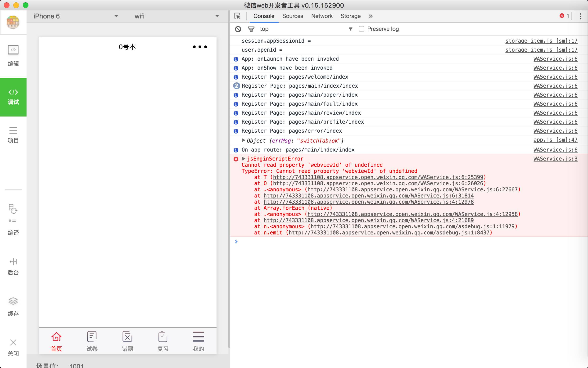588x368 pixels.
Task: Expand the switchTab:ok Object entry
Action: [x=244, y=140]
